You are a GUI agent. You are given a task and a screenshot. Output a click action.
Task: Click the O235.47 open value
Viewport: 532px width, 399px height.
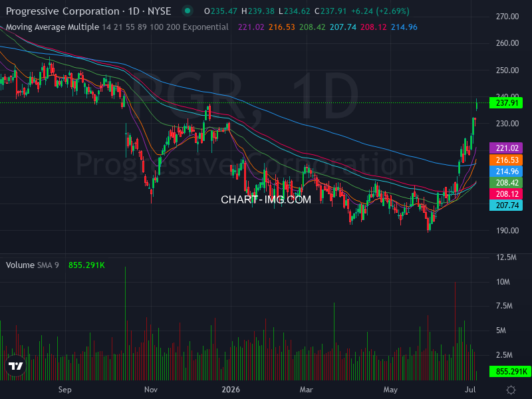(x=221, y=11)
